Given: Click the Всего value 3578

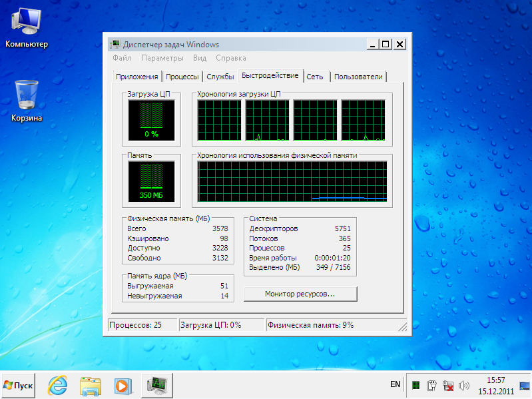Looking at the screenshot, I should (220, 228).
